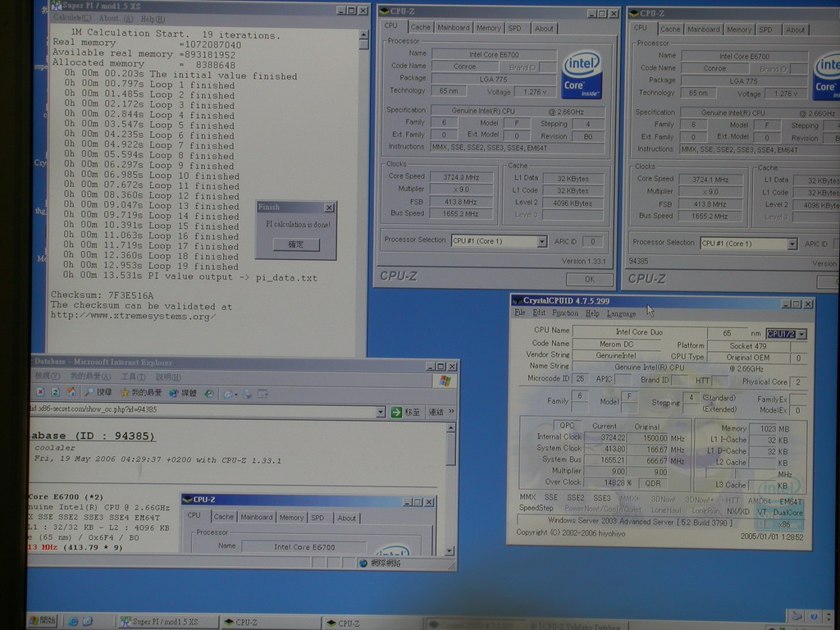Open the Calculate(C) menu in Super PI
The width and height of the screenshot is (840, 630).
72,18
